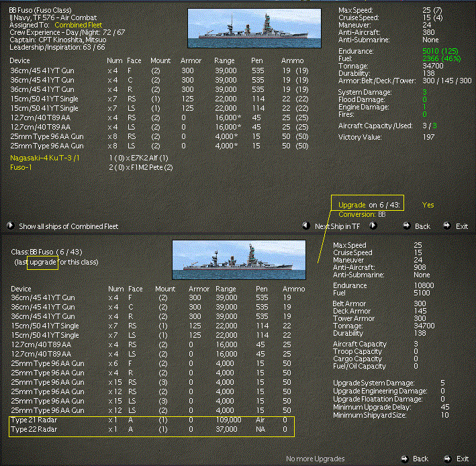The width and height of the screenshot is (476, 466).
Task: Click the System Damage value 3
Action: point(424,92)
